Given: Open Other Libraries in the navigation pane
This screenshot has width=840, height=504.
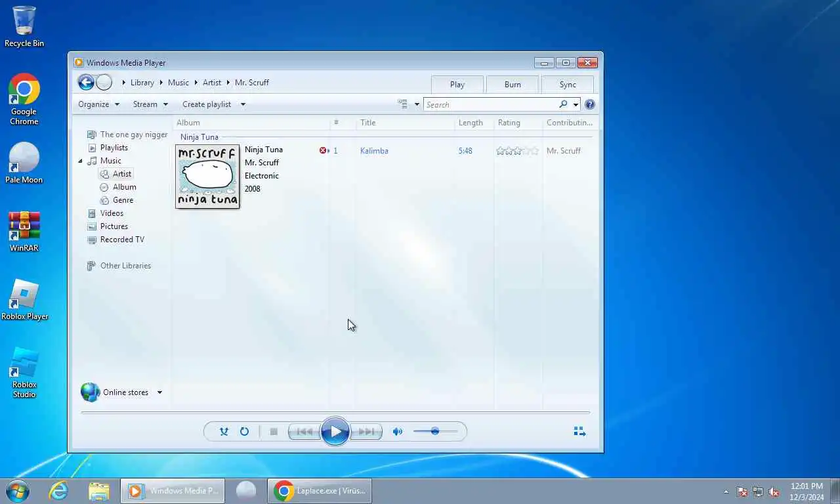Looking at the screenshot, I should [x=125, y=266].
